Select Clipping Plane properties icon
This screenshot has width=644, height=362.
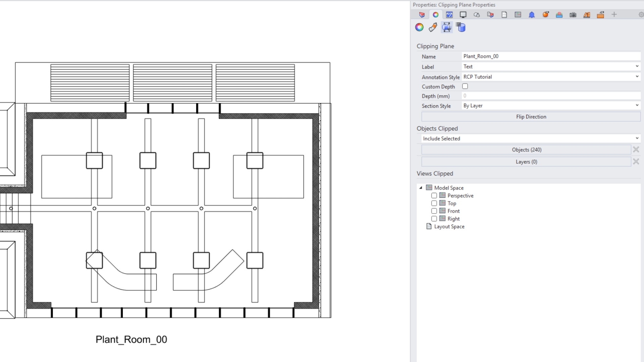coord(447,27)
